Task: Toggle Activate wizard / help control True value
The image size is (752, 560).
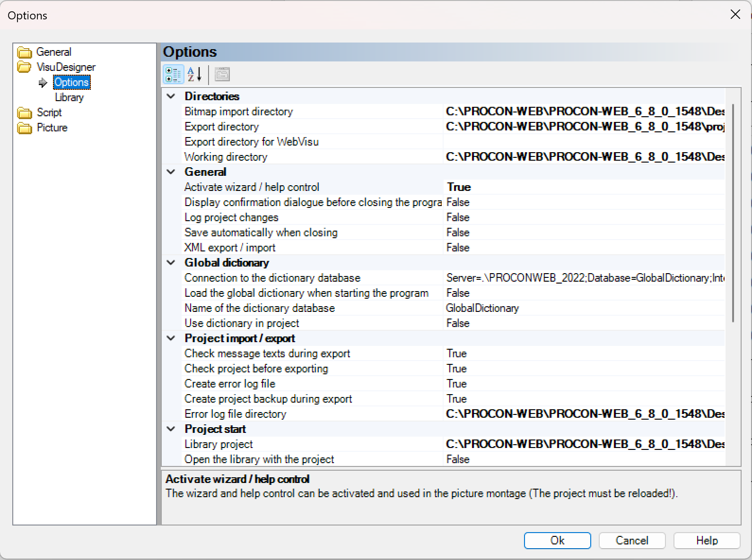Action: [x=584, y=187]
